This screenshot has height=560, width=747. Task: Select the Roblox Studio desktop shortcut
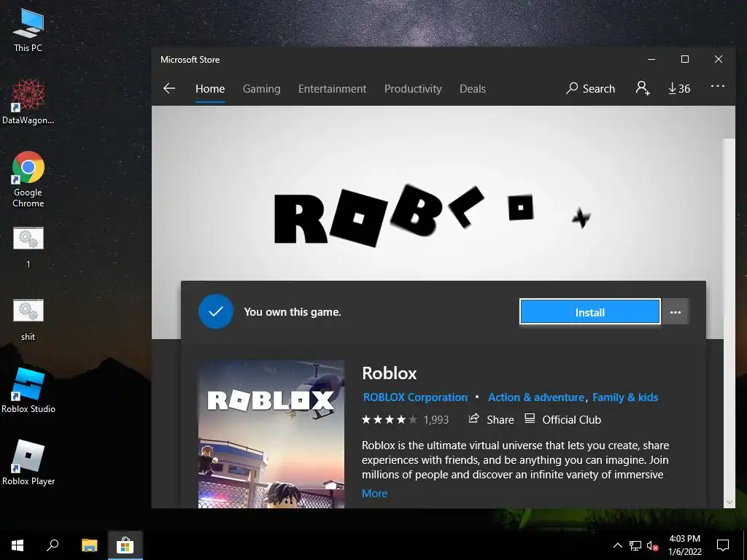tap(28, 391)
